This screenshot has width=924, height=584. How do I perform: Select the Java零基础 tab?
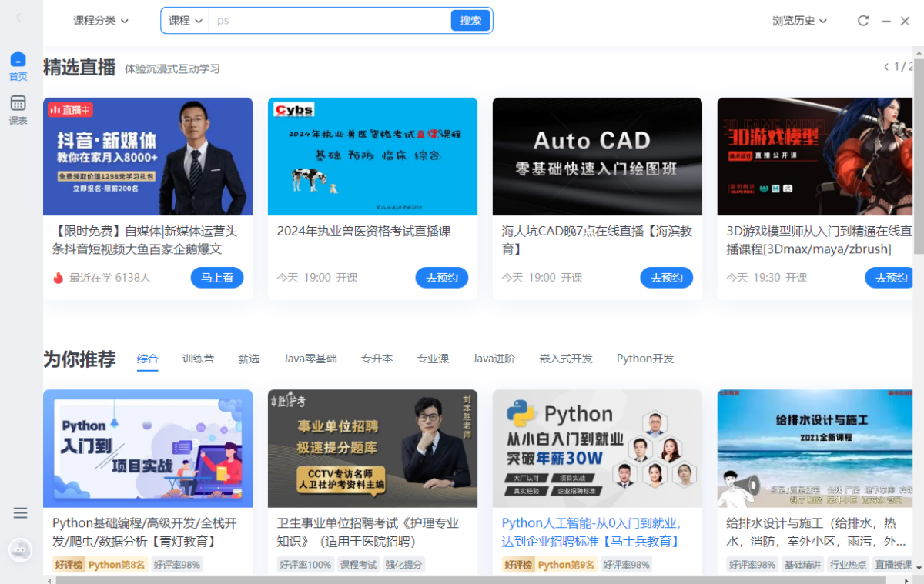(x=310, y=359)
